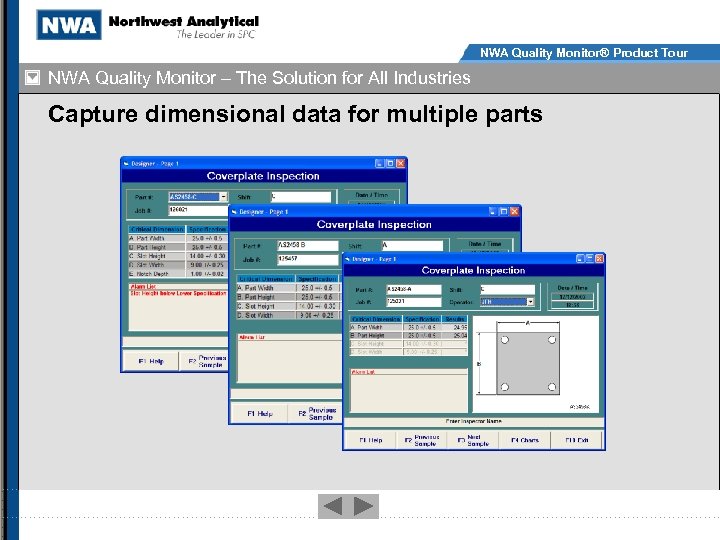The image size is (720, 540).
Task: Close the middle Designer window
Action: (514, 211)
